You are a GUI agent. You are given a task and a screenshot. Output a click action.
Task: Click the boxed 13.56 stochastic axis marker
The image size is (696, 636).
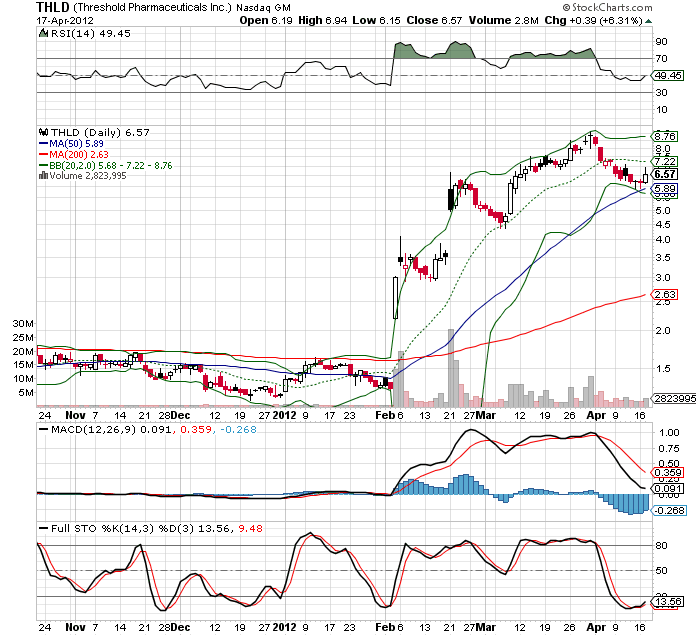665,602
